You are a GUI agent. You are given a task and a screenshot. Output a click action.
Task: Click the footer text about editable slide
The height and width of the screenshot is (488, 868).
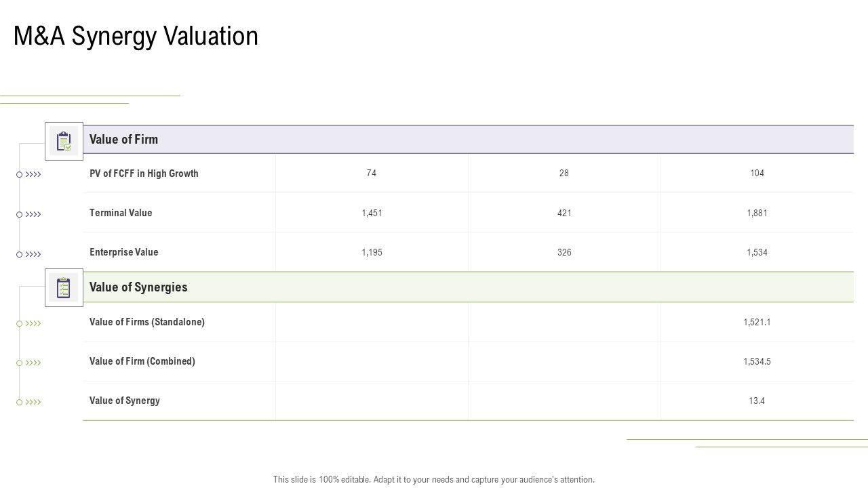[x=434, y=479]
